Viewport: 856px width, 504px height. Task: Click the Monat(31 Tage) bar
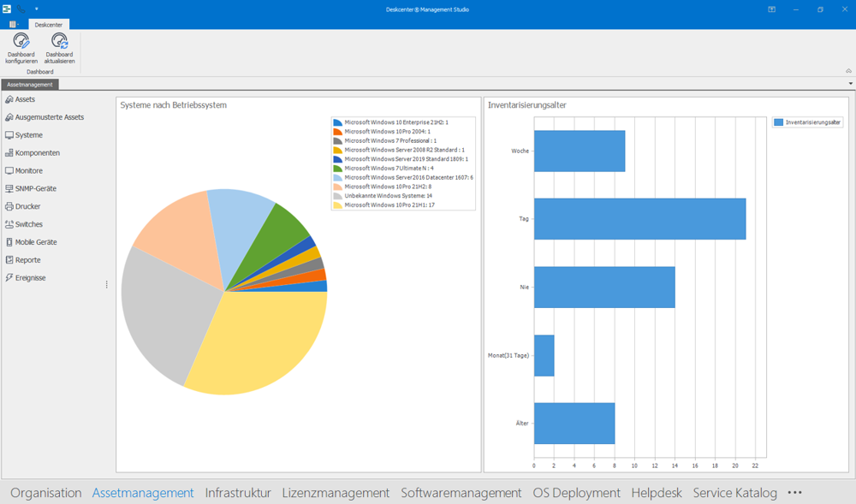544,355
